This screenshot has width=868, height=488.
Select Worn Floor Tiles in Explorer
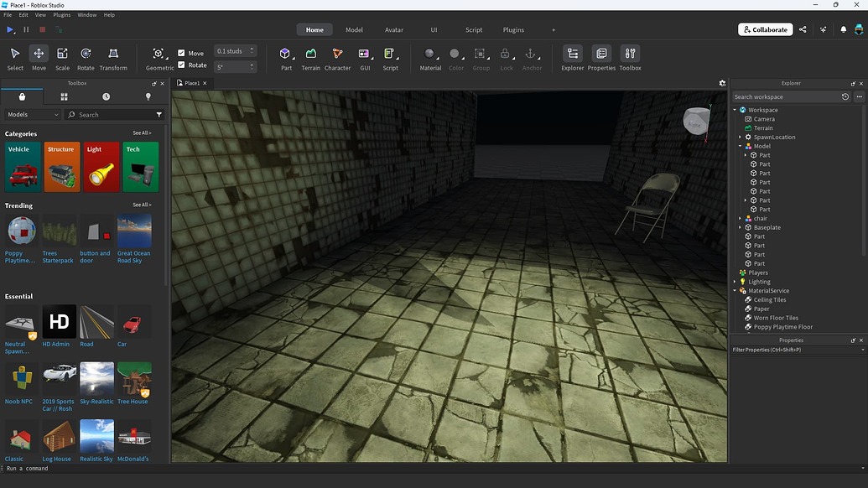click(x=776, y=318)
